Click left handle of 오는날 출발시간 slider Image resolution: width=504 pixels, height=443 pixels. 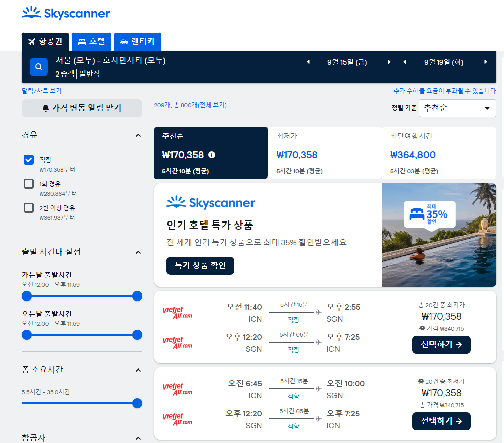[x=27, y=335]
